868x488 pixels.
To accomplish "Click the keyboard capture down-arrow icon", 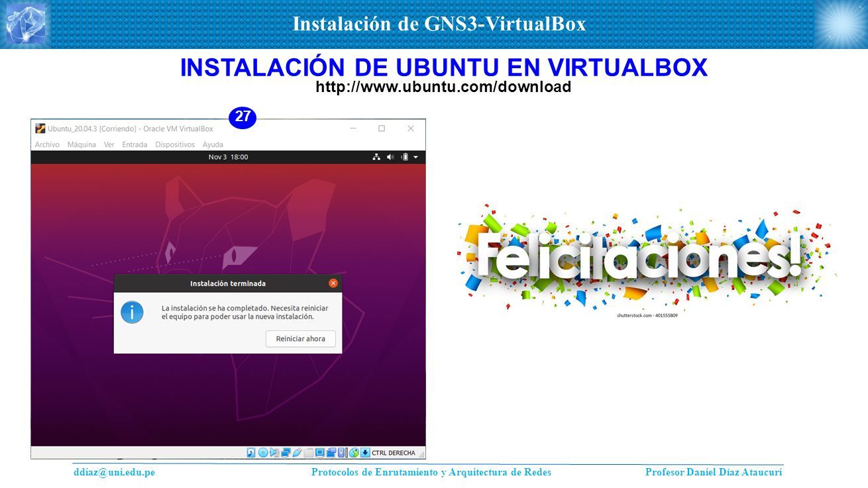I will [365, 453].
